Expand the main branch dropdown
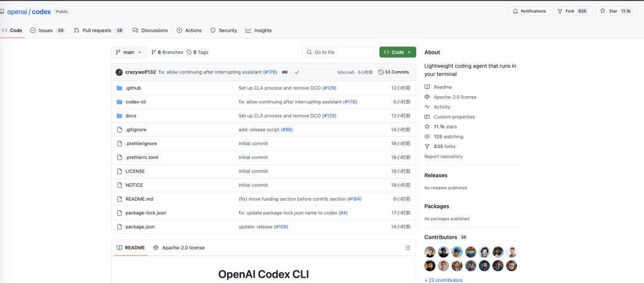This screenshot has width=644, height=283. tap(129, 52)
